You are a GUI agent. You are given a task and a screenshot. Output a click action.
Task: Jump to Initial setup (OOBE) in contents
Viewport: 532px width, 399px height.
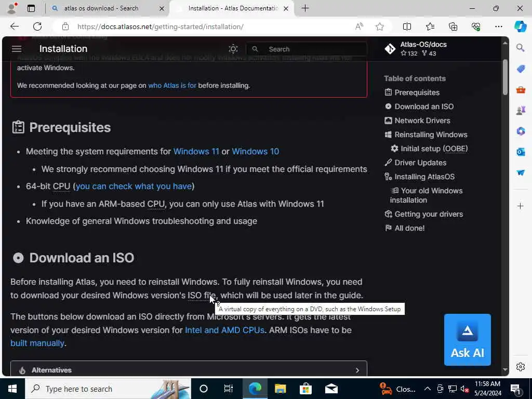429,149
